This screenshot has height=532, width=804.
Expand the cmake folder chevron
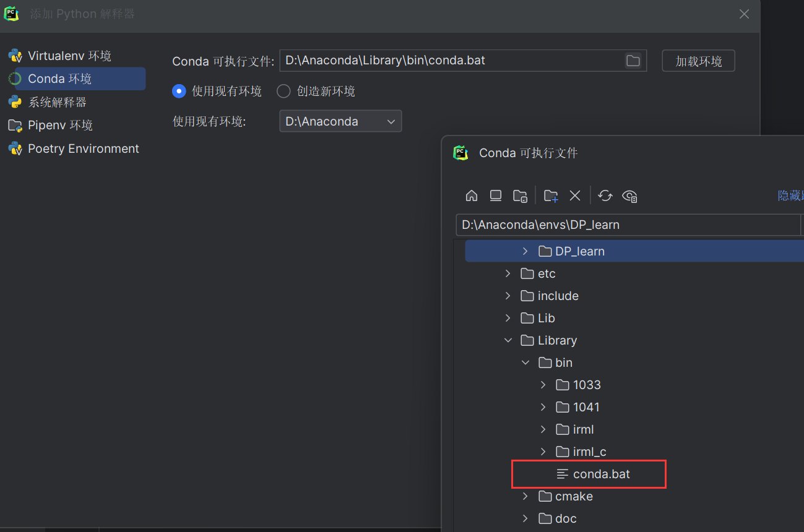click(525, 496)
